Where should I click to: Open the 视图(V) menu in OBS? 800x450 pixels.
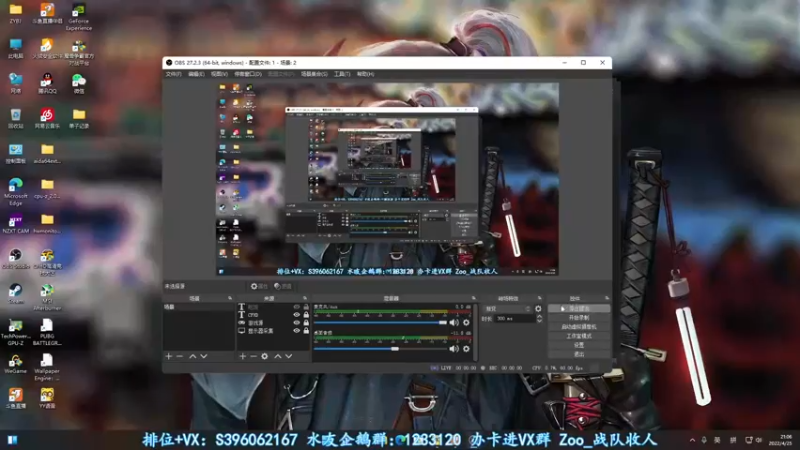219,74
